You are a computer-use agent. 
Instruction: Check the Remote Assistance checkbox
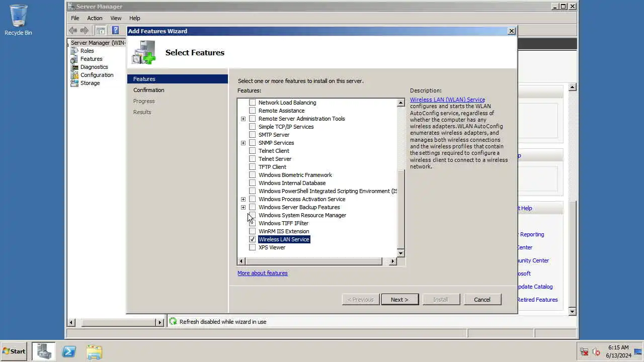[x=253, y=111]
